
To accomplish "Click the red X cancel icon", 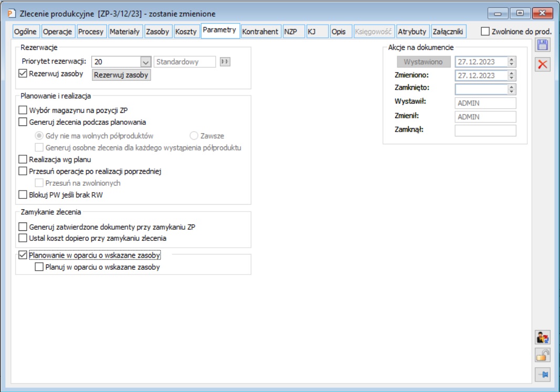I will pyautogui.click(x=542, y=64).
